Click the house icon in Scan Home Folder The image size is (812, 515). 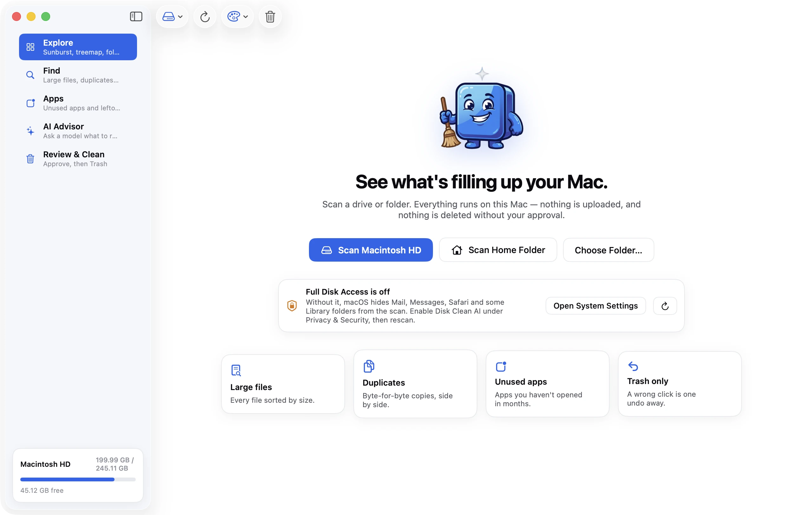click(x=457, y=250)
